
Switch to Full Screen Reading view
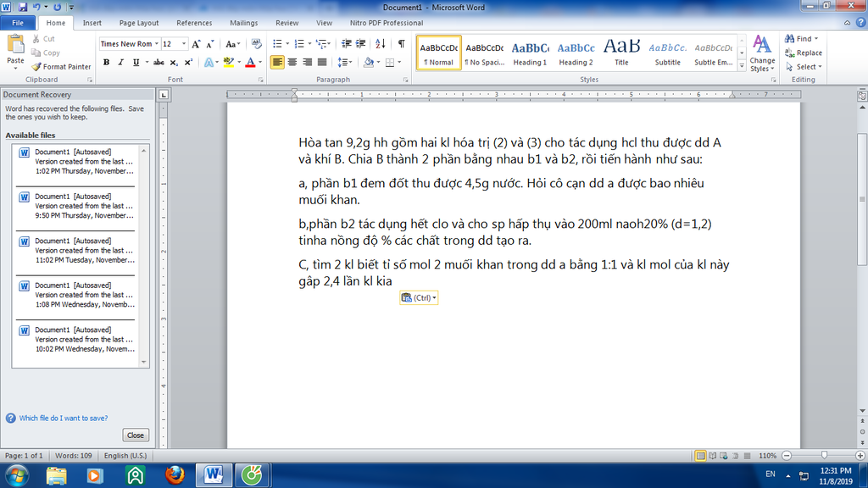tap(712, 456)
